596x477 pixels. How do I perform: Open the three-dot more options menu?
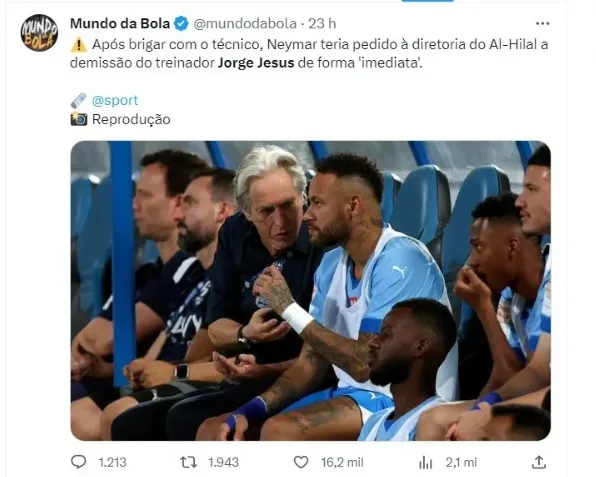coord(542,24)
